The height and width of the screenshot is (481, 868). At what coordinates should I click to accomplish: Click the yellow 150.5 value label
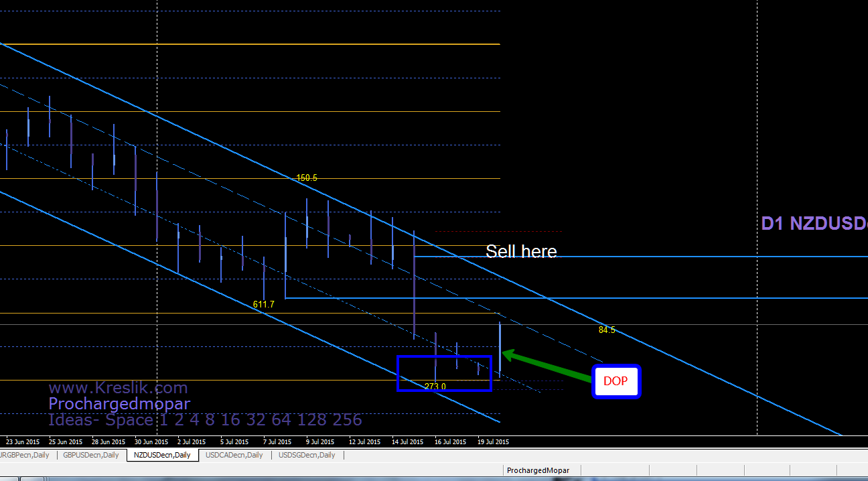coord(307,178)
